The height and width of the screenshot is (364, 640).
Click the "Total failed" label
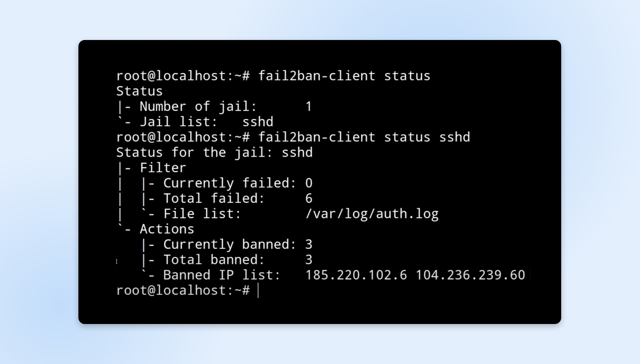point(214,198)
